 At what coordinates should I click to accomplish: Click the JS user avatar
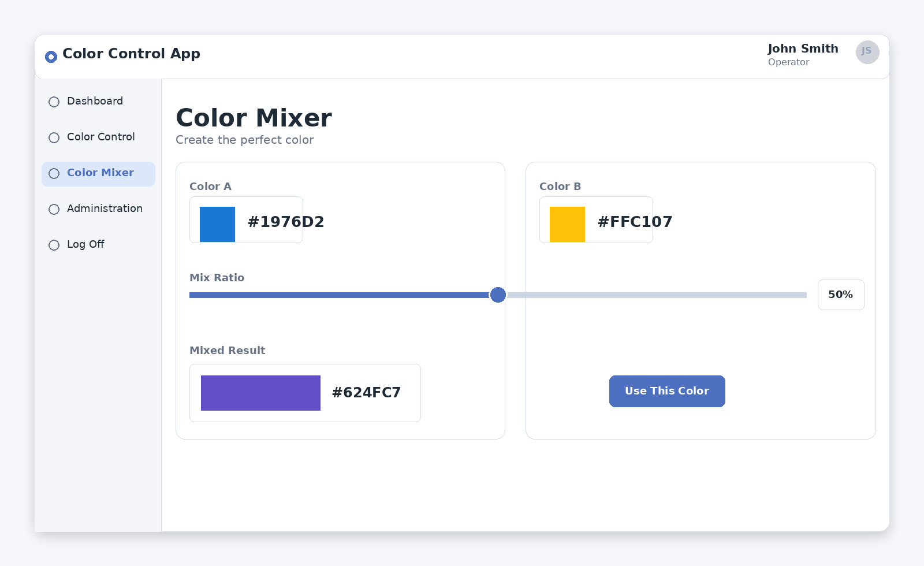coord(867,52)
